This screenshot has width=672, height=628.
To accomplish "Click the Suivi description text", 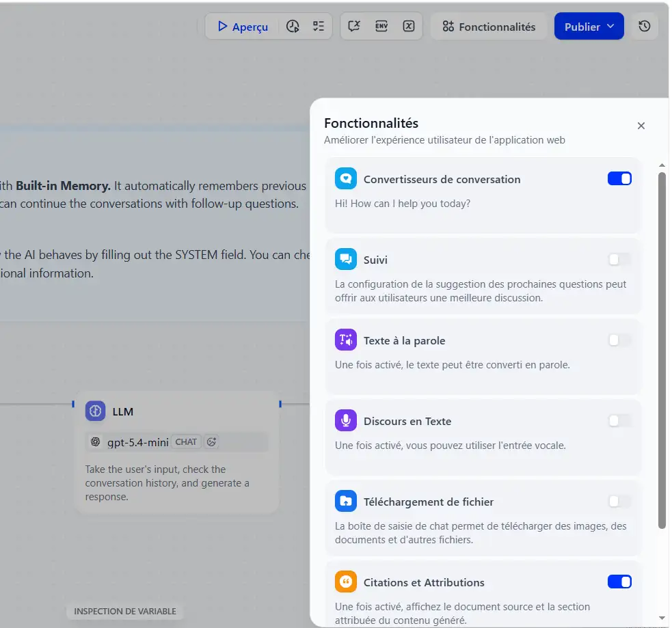I will click(481, 291).
